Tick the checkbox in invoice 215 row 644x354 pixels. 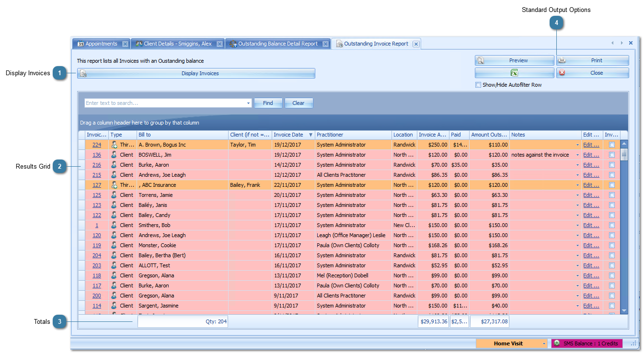point(612,175)
